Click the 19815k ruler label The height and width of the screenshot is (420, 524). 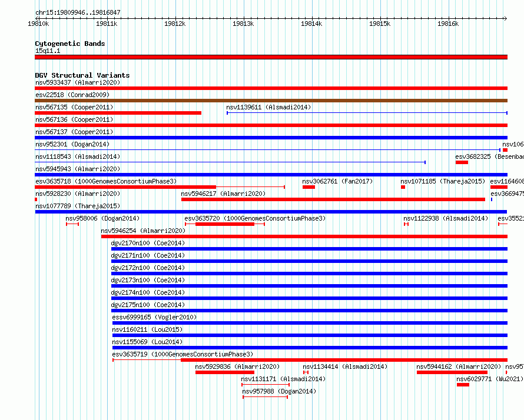point(380,24)
